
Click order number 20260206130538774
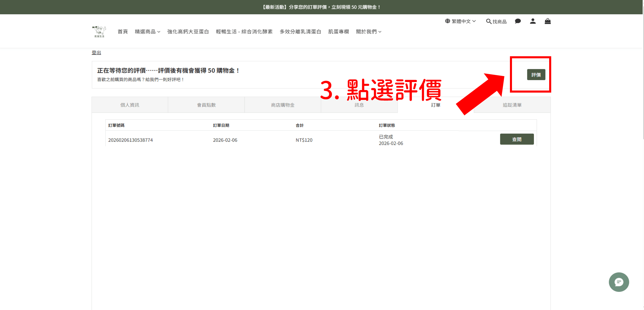click(x=131, y=140)
